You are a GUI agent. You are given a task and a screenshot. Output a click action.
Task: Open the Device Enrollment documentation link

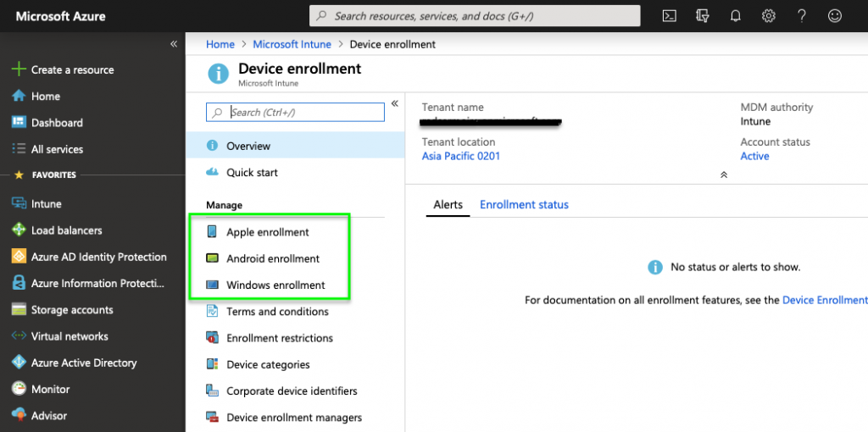pyautogui.click(x=825, y=300)
